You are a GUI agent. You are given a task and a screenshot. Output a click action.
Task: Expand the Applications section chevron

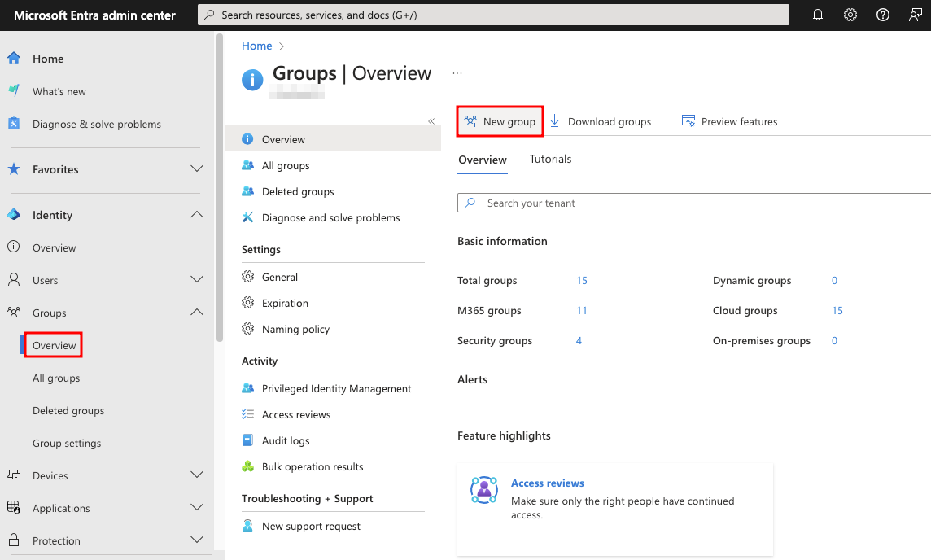pyautogui.click(x=196, y=507)
